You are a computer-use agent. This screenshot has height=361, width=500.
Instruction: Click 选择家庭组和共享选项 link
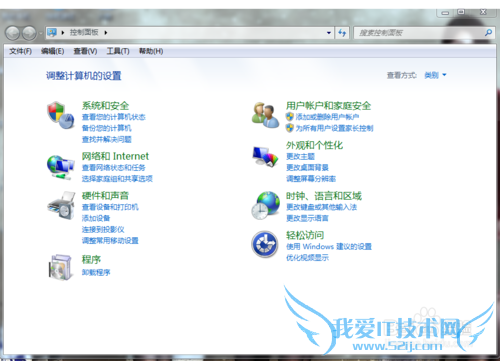coord(117,179)
